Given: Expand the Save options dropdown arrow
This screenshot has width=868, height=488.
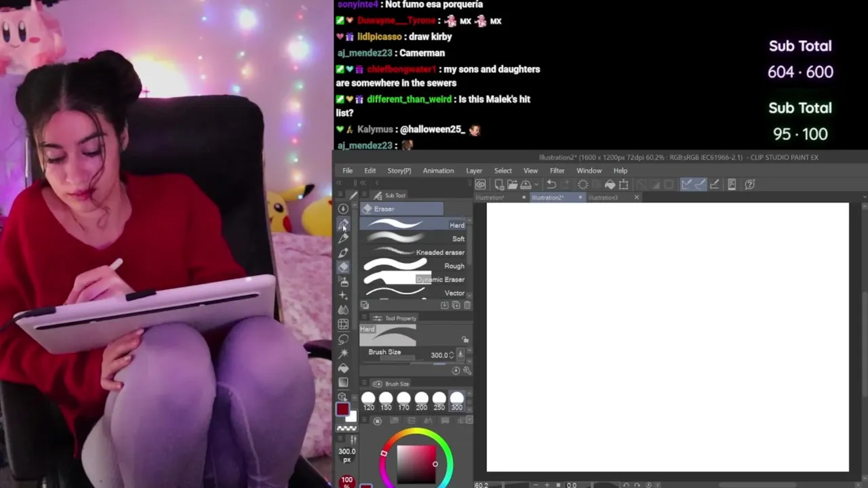Looking at the screenshot, I should pyautogui.click(x=535, y=184).
